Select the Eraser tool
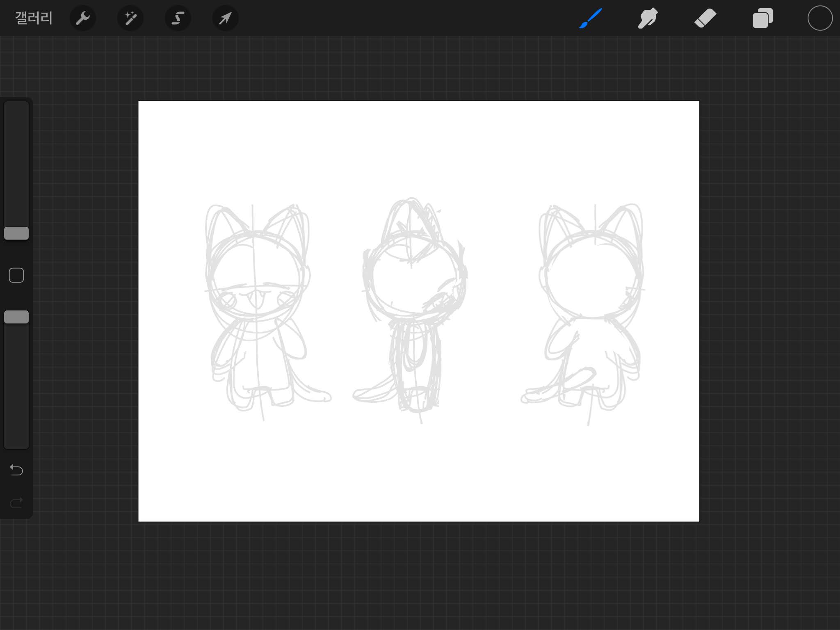 [705, 18]
